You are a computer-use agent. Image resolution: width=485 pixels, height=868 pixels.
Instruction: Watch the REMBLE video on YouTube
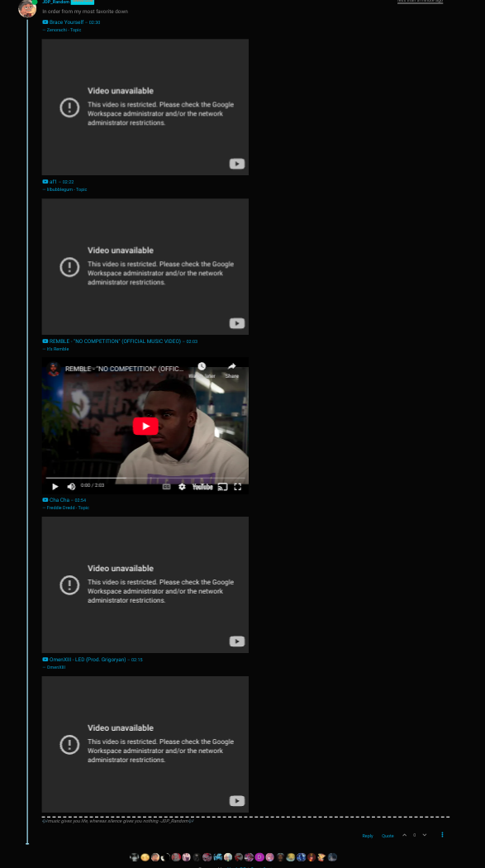[x=202, y=487]
